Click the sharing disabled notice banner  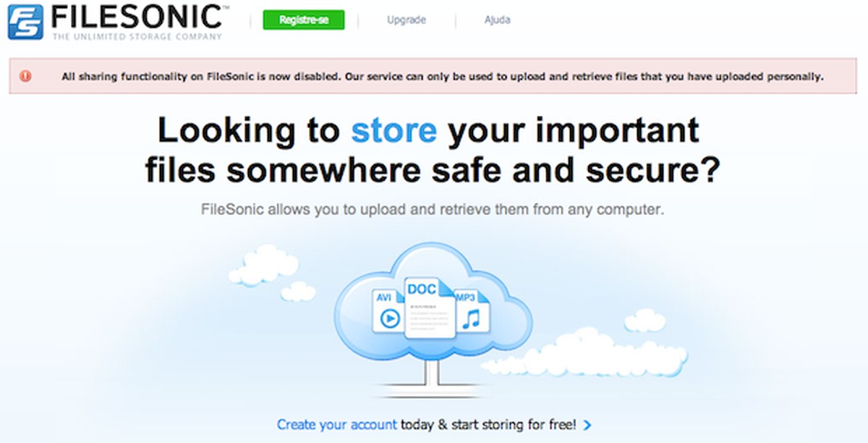pyautogui.click(x=433, y=76)
